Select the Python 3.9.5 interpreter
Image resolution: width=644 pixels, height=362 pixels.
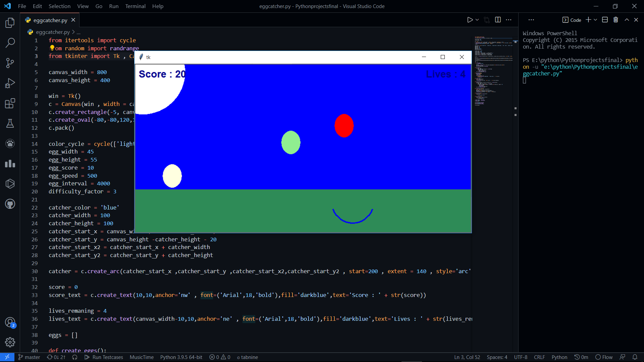pyautogui.click(x=181, y=357)
